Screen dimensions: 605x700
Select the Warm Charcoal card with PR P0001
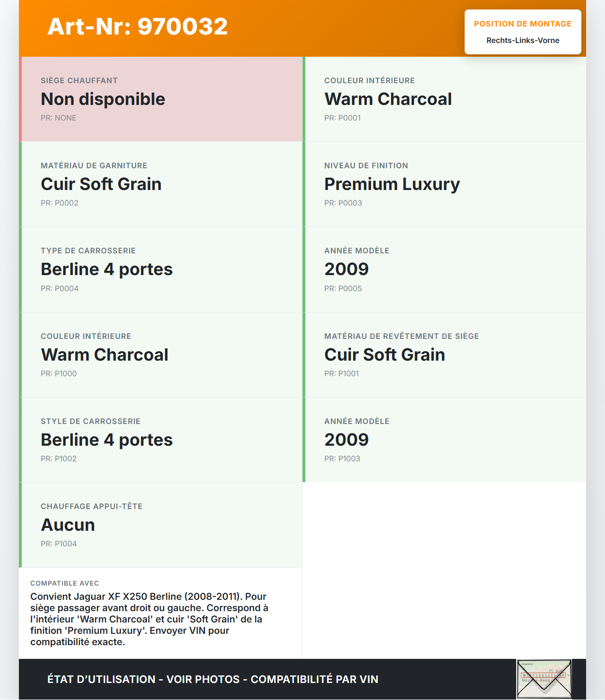[444, 99]
